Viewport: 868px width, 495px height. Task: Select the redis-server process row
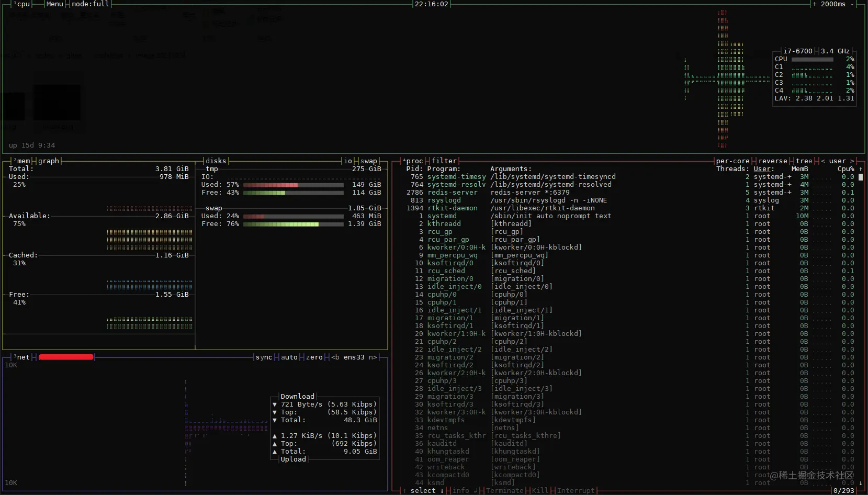point(630,193)
